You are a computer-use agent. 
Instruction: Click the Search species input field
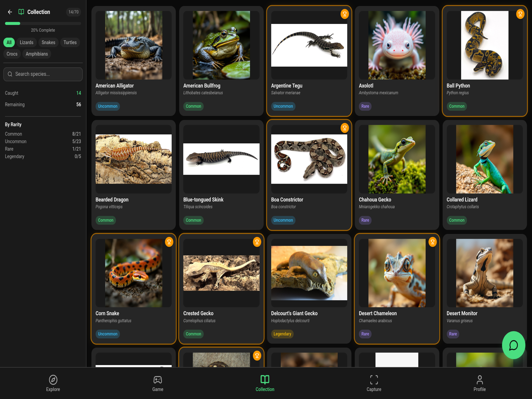pos(43,74)
